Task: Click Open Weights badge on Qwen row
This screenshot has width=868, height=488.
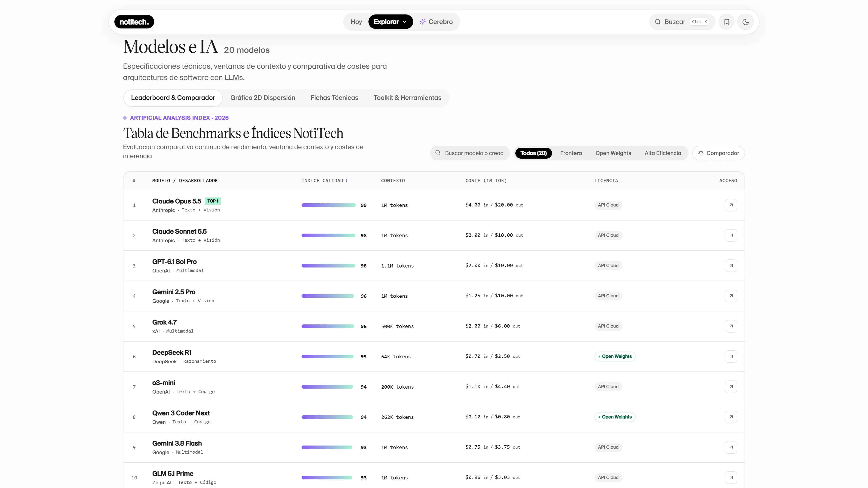Action: coord(615,417)
